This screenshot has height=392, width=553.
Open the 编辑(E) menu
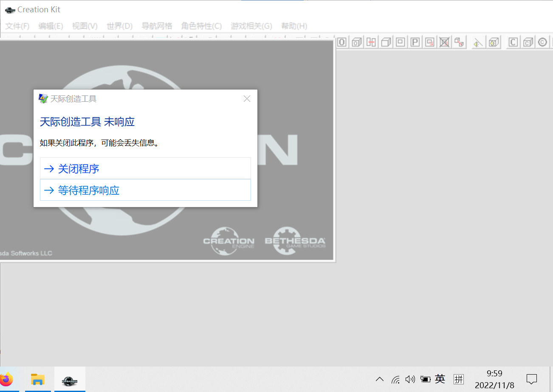click(51, 26)
